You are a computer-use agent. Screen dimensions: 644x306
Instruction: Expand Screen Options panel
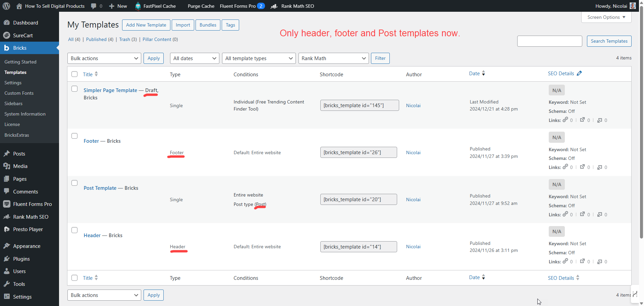pos(606,17)
